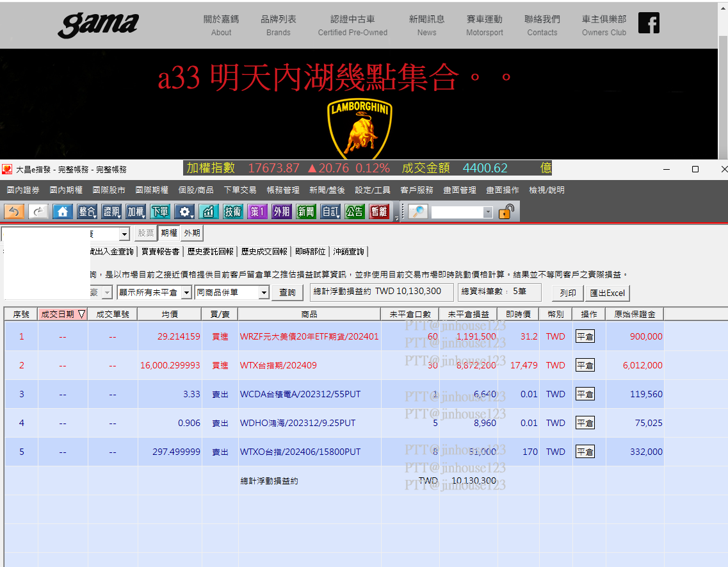
Task: Open the chart analysis toolbar icon
Action: pos(209,212)
